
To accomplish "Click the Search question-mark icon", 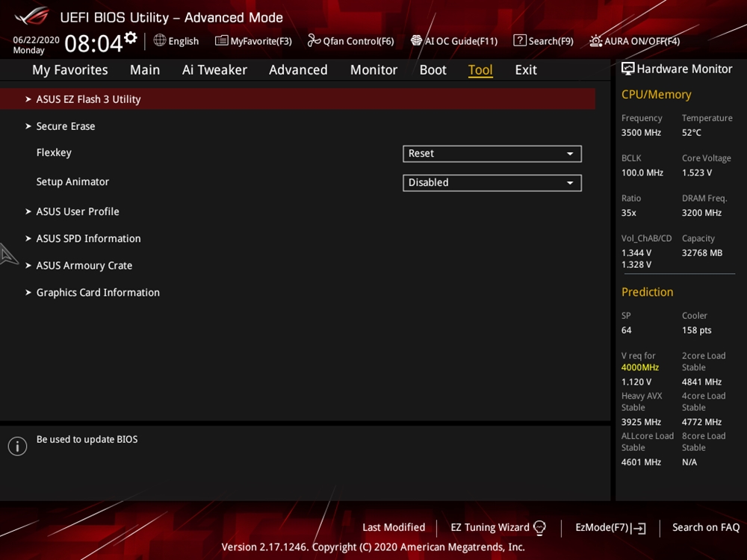I will 520,40.
